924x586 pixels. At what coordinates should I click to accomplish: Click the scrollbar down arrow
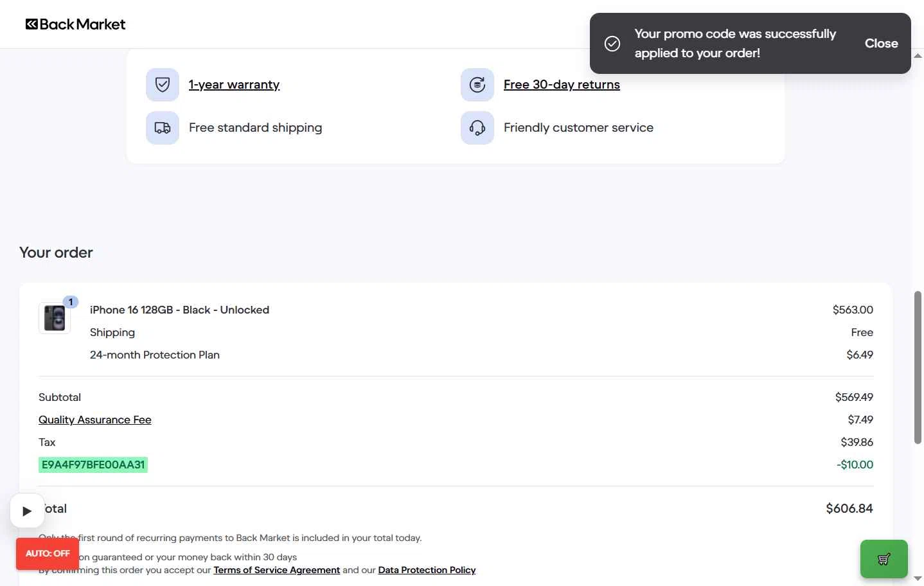918,578
